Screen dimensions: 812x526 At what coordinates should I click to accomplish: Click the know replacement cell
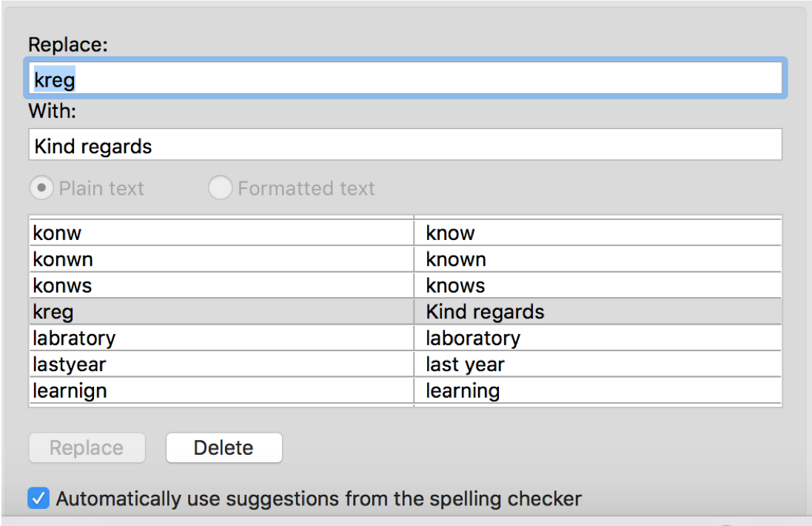pyautogui.click(x=450, y=233)
